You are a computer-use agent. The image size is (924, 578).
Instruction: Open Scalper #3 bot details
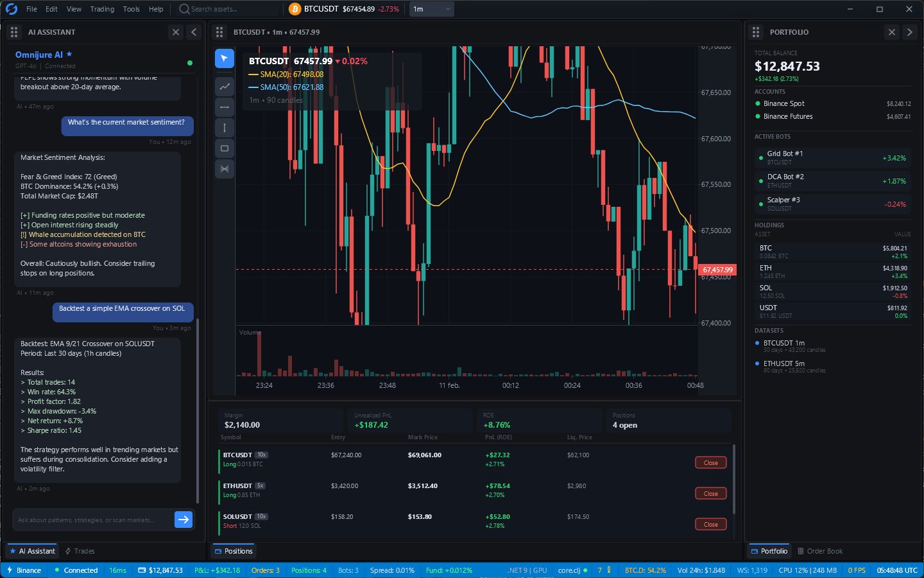(x=833, y=204)
